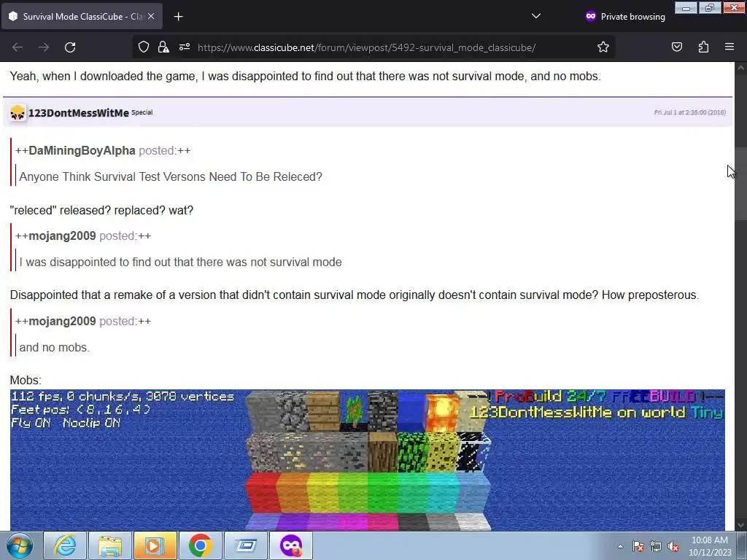Screen dimensions: 747x560
Task: Click the page vertical scrollbar thumb
Action: click(x=740, y=183)
